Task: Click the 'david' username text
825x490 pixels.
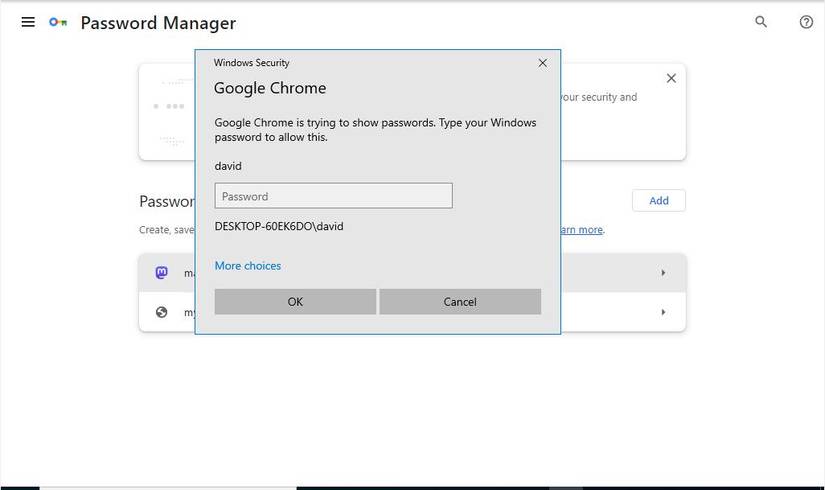Action: (228, 166)
